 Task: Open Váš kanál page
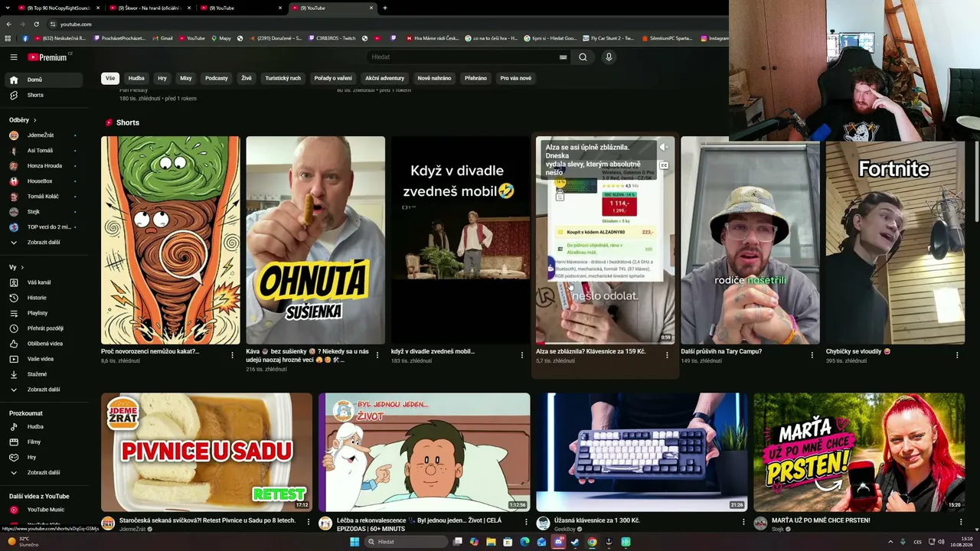click(43, 282)
